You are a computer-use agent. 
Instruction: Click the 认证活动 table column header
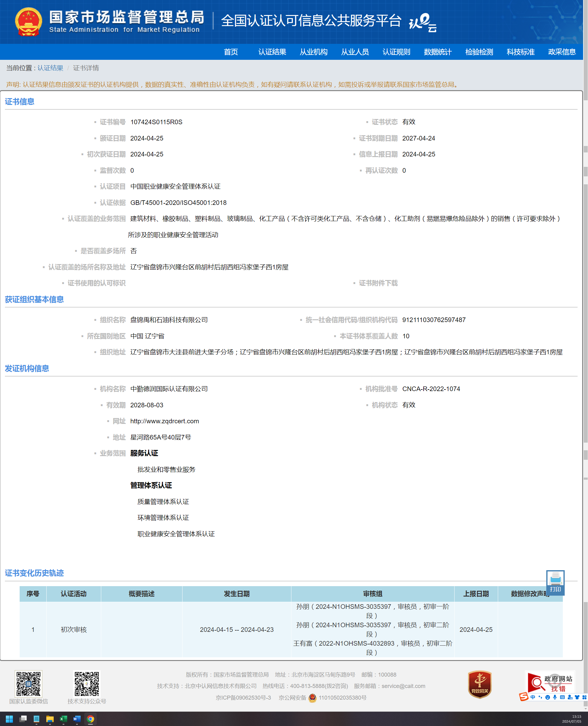(74, 593)
